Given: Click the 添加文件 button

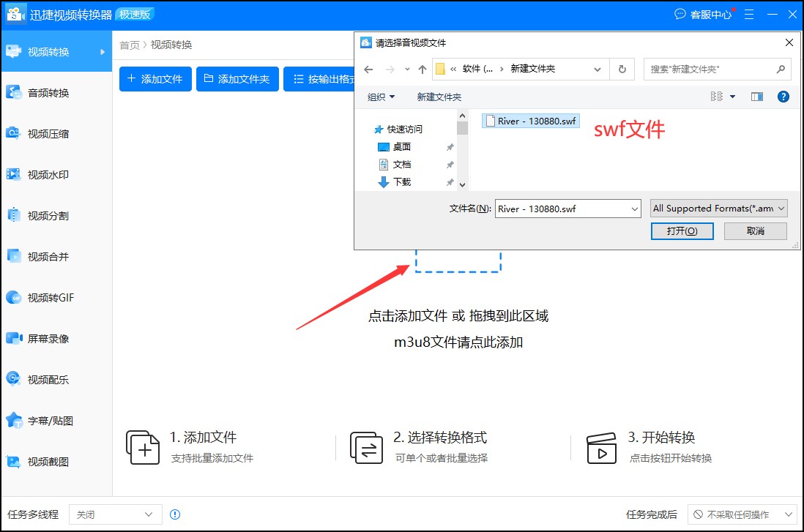Looking at the screenshot, I should coord(155,79).
